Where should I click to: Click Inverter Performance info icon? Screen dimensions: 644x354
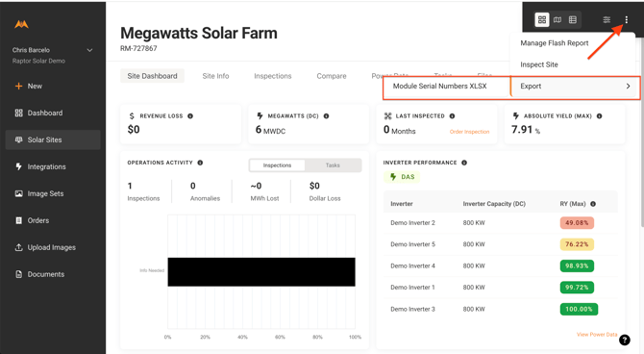(x=464, y=163)
